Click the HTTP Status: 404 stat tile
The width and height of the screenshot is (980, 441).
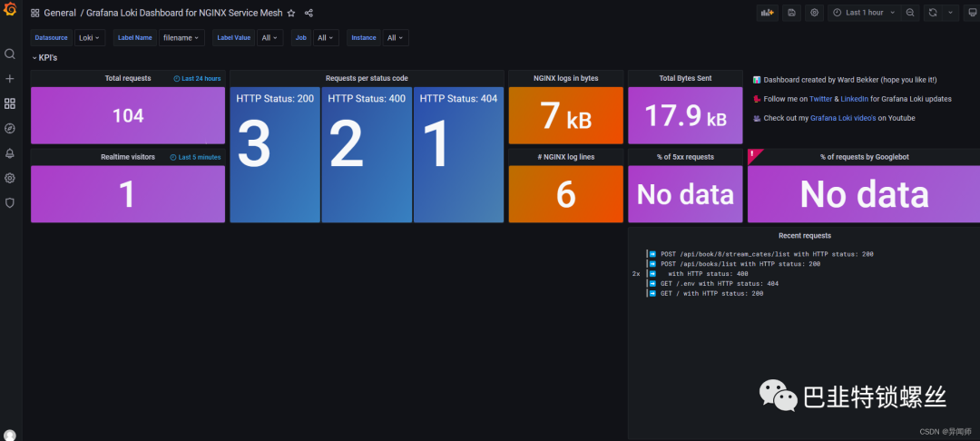tap(459, 155)
